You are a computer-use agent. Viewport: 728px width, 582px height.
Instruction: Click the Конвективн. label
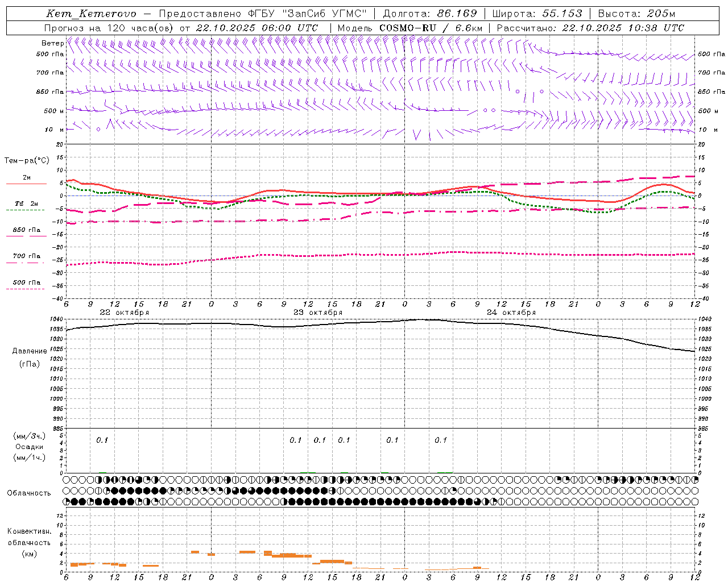tap(30, 531)
